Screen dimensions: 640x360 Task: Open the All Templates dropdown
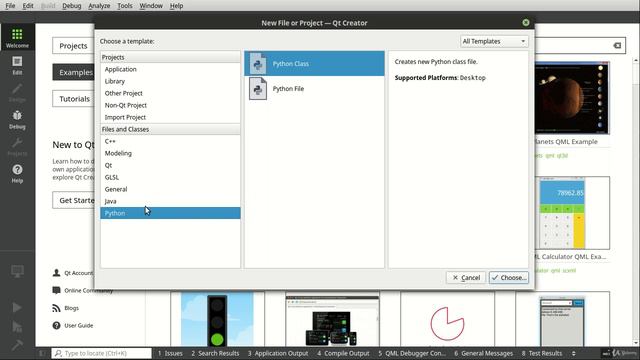pos(494,41)
